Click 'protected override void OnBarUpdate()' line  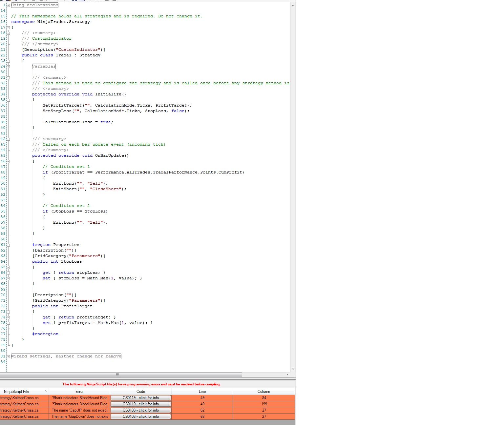80,156
